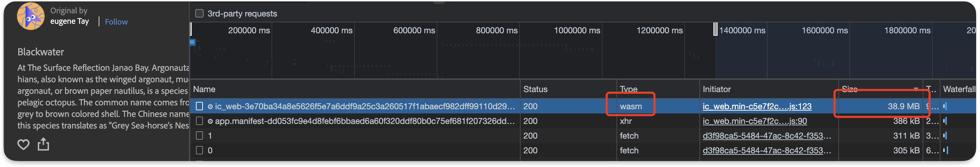Follow eugene Tay

tap(116, 22)
